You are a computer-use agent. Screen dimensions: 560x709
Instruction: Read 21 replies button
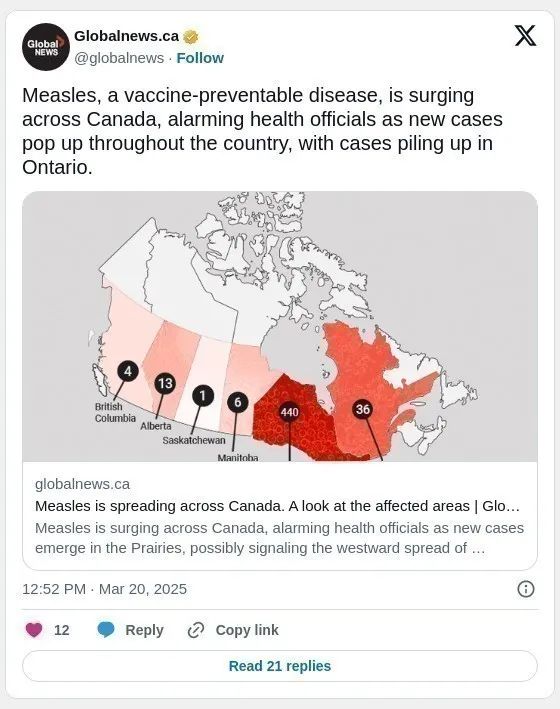point(280,666)
